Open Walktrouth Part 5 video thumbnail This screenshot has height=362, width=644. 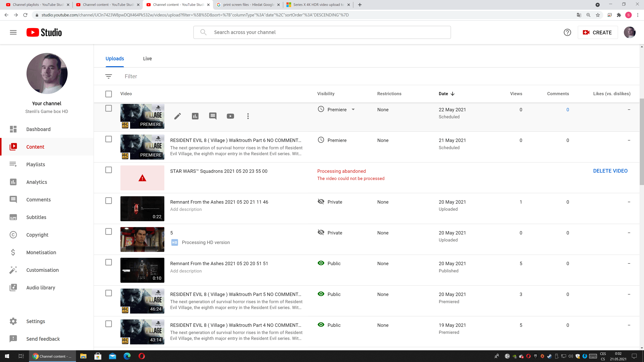point(142,301)
